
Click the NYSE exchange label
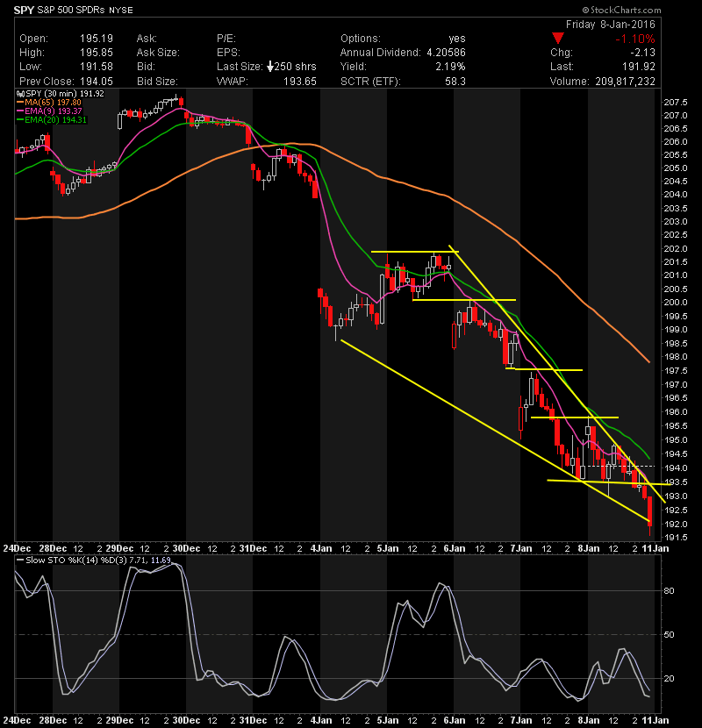coord(121,11)
